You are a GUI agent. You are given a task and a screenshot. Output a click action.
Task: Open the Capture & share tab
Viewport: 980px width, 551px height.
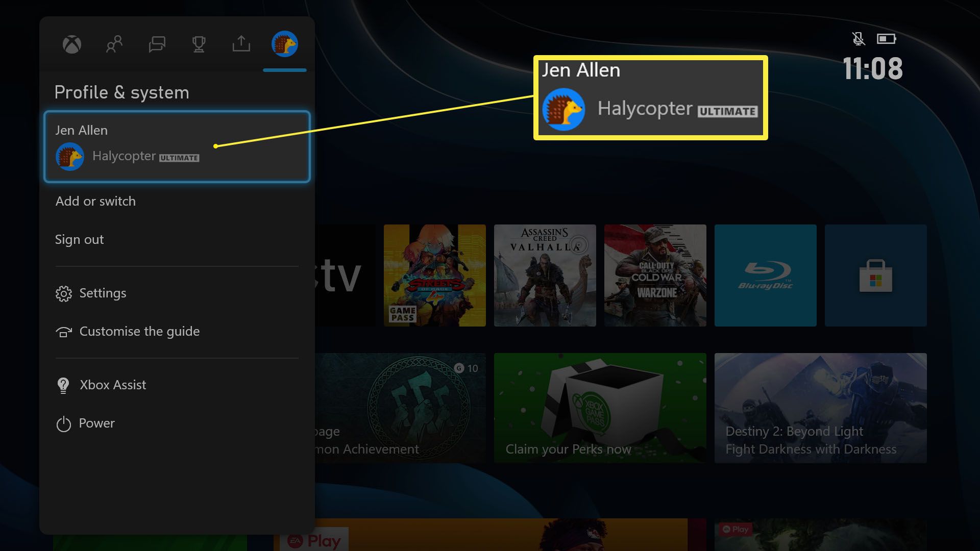pos(241,44)
